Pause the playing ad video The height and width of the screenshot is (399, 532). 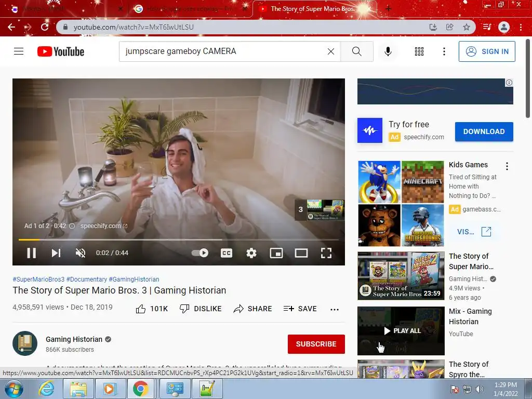coord(32,253)
